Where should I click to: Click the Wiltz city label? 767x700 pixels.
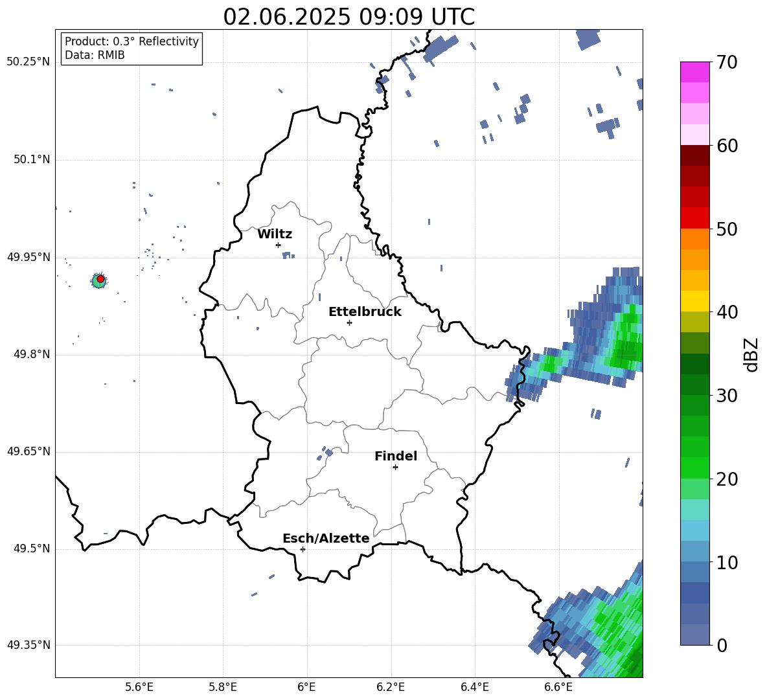point(275,234)
